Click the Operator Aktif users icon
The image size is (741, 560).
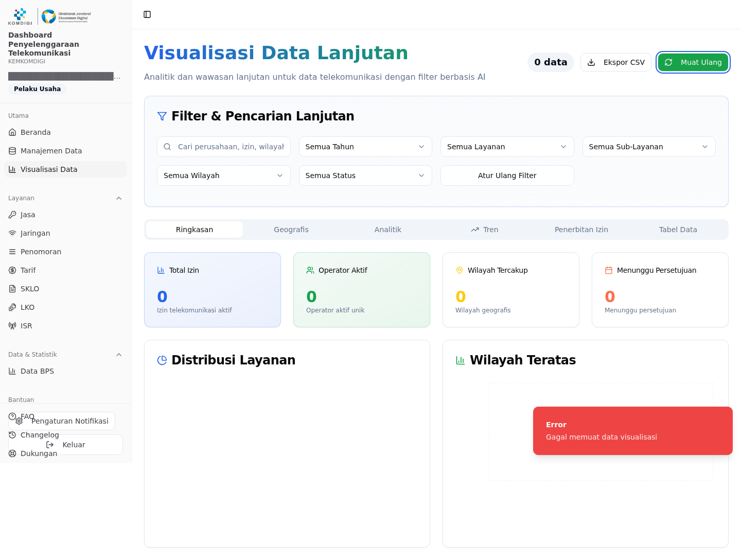pyautogui.click(x=310, y=270)
